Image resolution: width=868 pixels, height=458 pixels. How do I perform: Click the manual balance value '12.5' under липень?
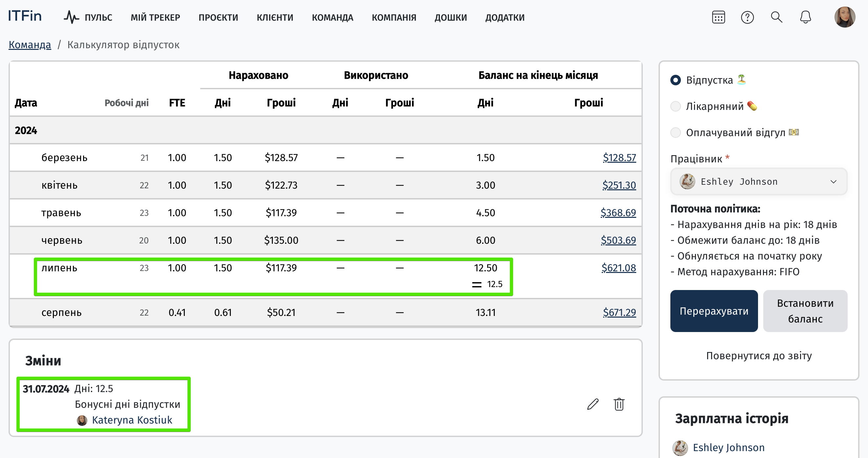click(x=495, y=284)
